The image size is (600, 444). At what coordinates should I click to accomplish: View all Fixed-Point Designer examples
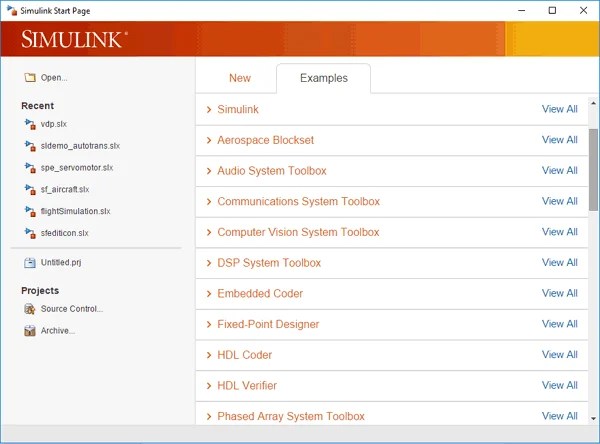[559, 324]
